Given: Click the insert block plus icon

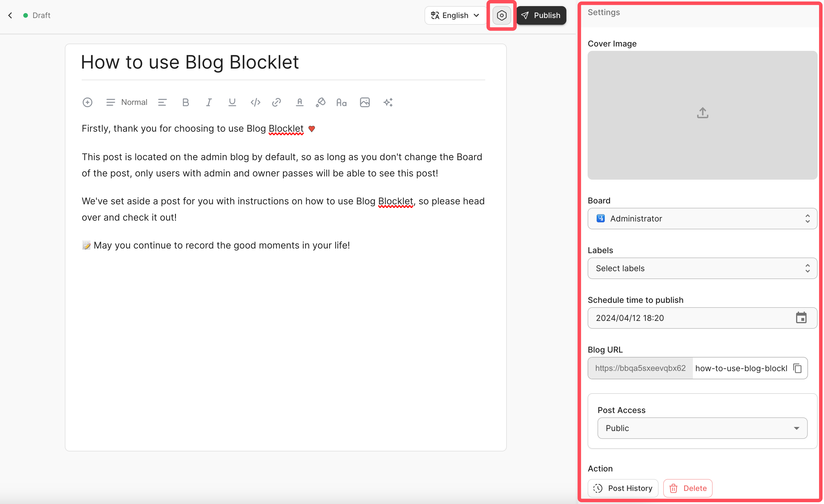Looking at the screenshot, I should pos(87,102).
